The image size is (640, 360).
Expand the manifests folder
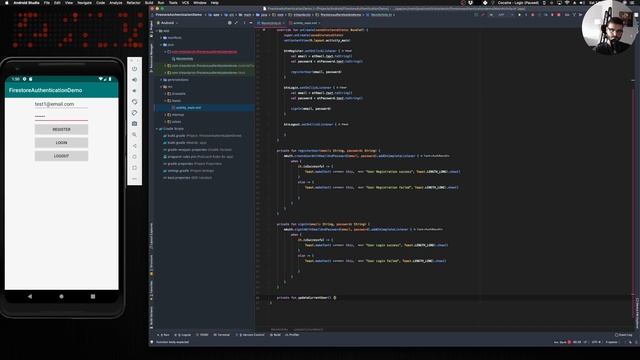click(161, 38)
